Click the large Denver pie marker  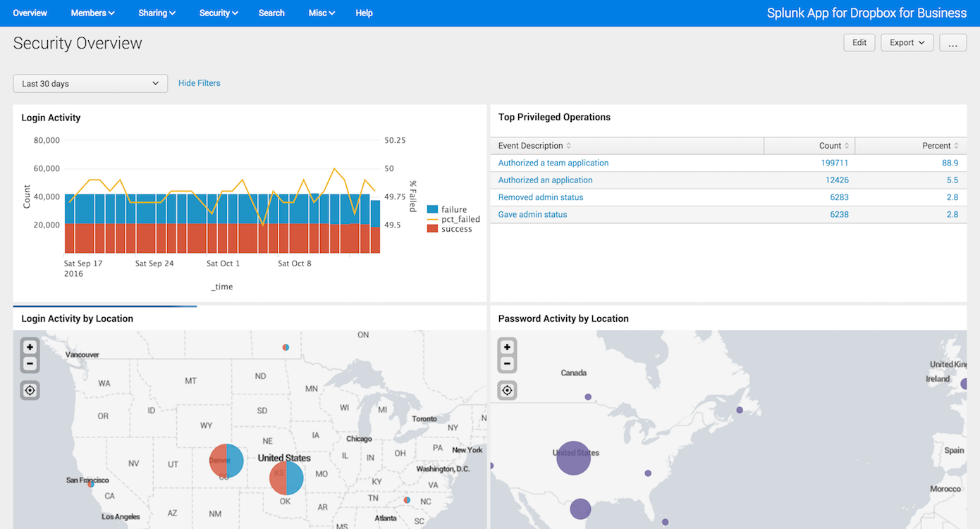pos(226,461)
